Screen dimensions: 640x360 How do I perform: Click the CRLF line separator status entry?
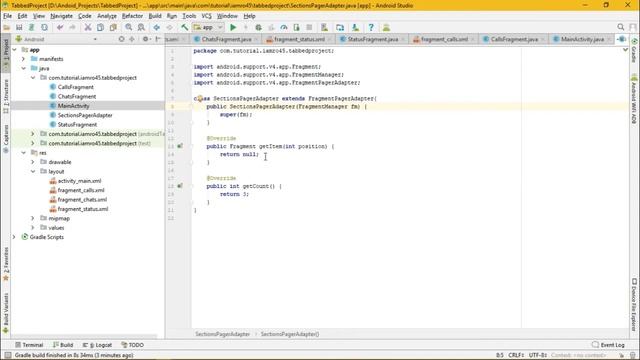(516, 355)
